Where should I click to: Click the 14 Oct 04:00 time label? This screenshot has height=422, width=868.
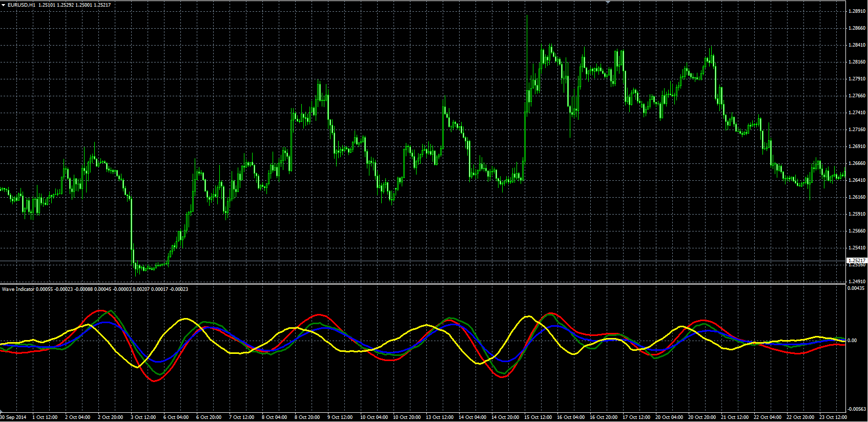pyautogui.click(x=472, y=417)
